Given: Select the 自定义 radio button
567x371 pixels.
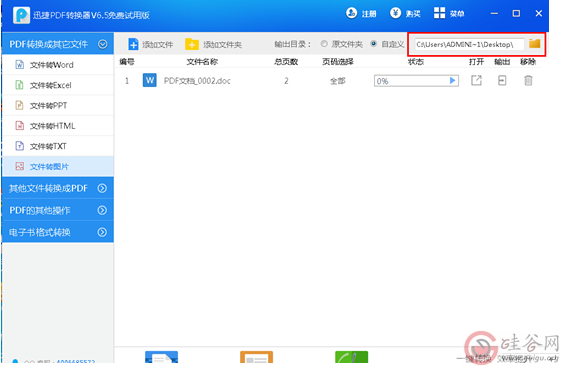Looking at the screenshot, I should pos(374,44).
